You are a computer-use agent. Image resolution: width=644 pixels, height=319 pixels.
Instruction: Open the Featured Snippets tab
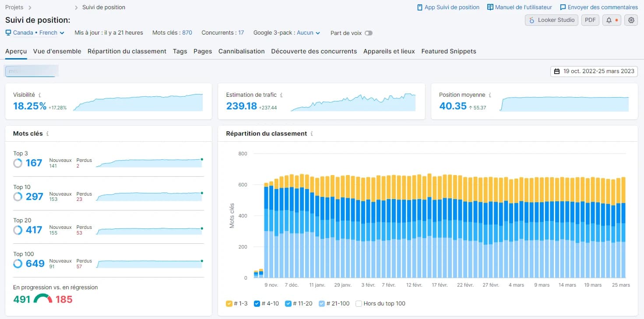pos(449,51)
